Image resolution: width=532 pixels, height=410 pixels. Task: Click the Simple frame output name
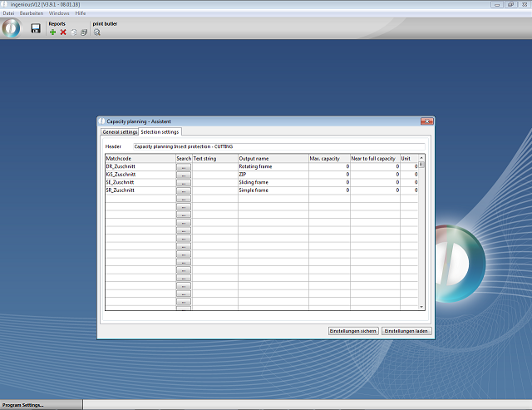pyautogui.click(x=273, y=190)
